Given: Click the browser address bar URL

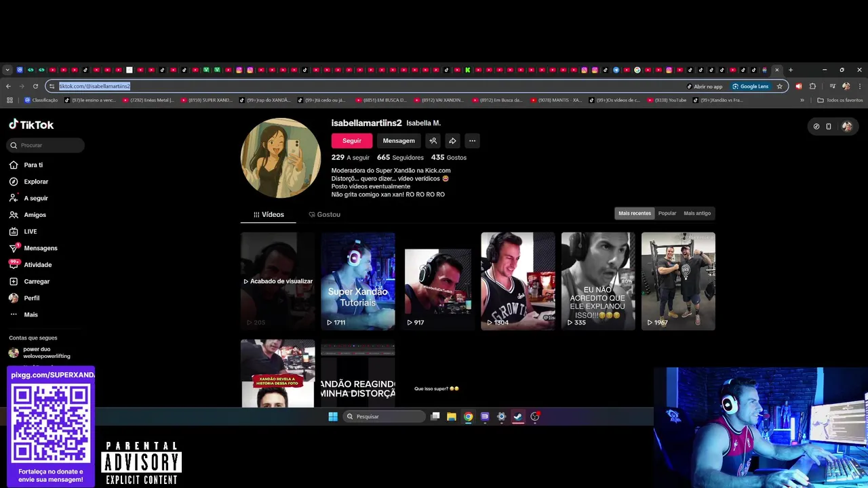Looking at the screenshot, I should [94, 86].
